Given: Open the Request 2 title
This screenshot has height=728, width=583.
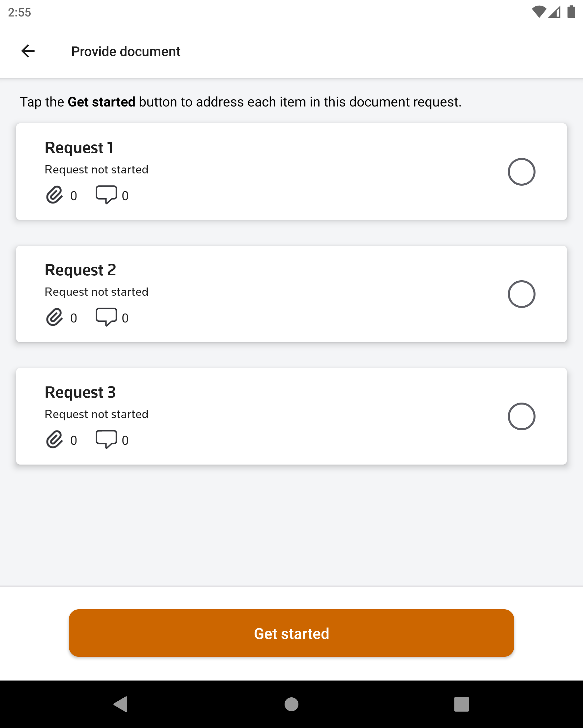Looking at the screenshot, I should [80, 270].
